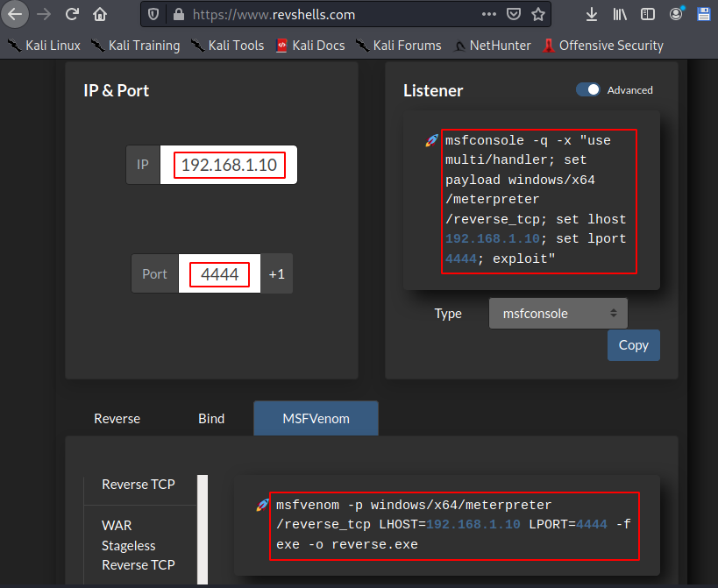
Task: Select the MSFVenom tab
Action: tap(316, 418)
